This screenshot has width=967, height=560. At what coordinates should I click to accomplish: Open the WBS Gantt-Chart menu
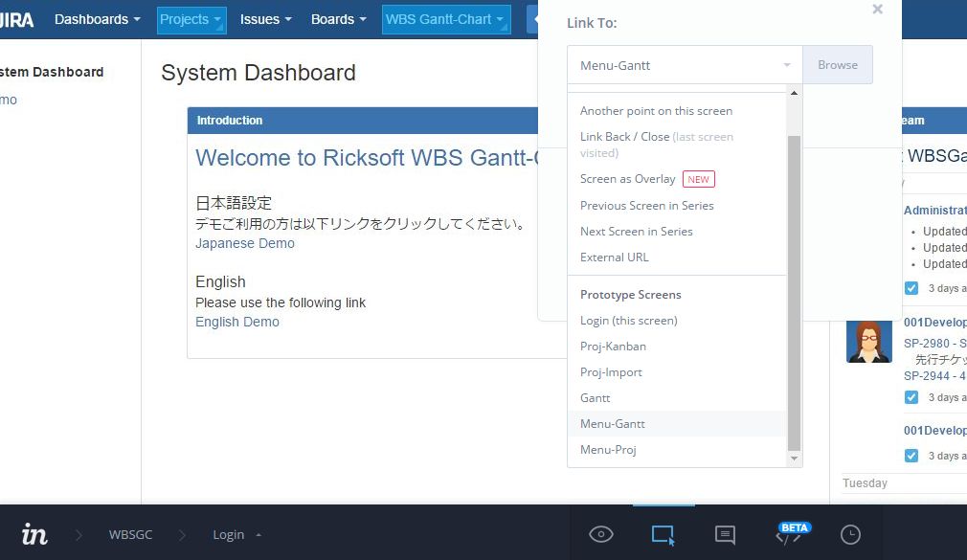pos(446,20)
